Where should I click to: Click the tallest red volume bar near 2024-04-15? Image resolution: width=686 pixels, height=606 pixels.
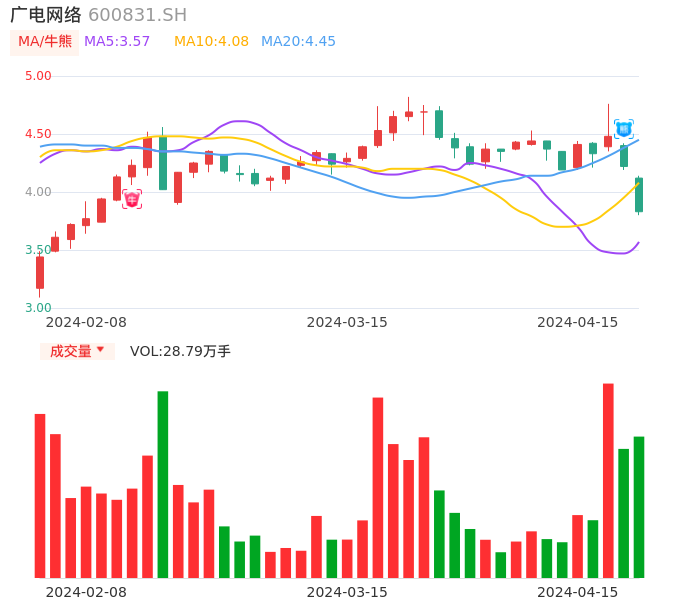[x=608, y=481]
